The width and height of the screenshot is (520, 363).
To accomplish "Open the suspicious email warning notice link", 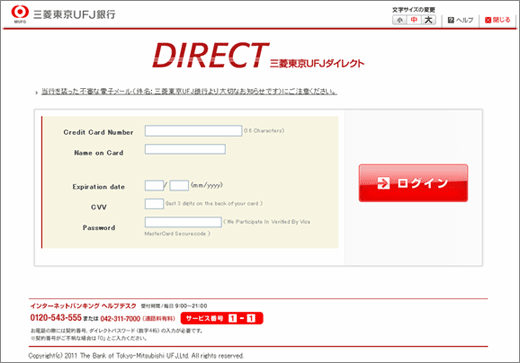I will [189, 91].
